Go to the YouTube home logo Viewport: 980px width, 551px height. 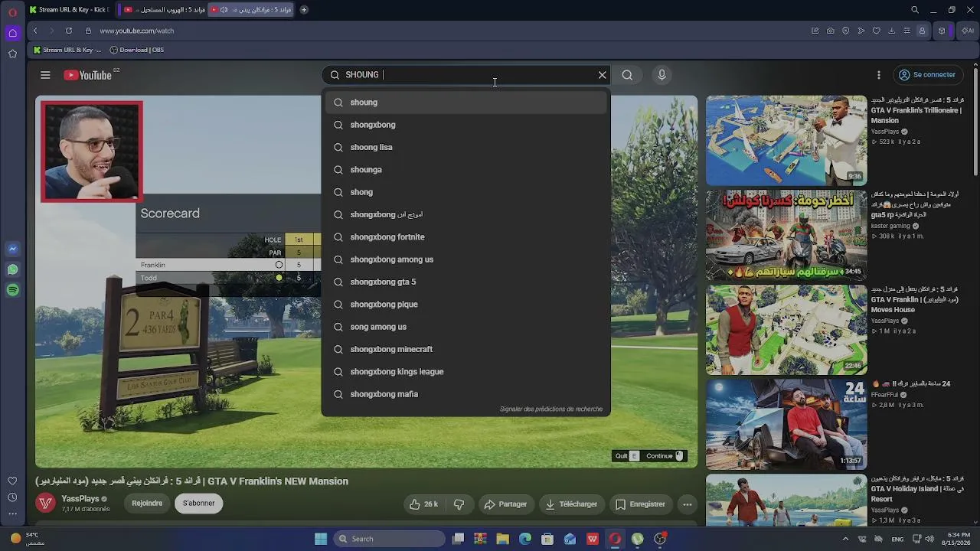point(87,75)
